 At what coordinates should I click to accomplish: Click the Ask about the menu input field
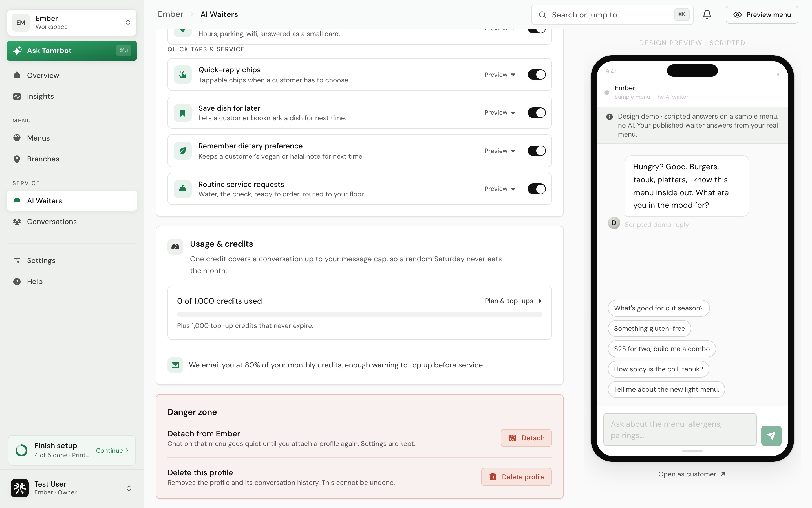(680, 430)
